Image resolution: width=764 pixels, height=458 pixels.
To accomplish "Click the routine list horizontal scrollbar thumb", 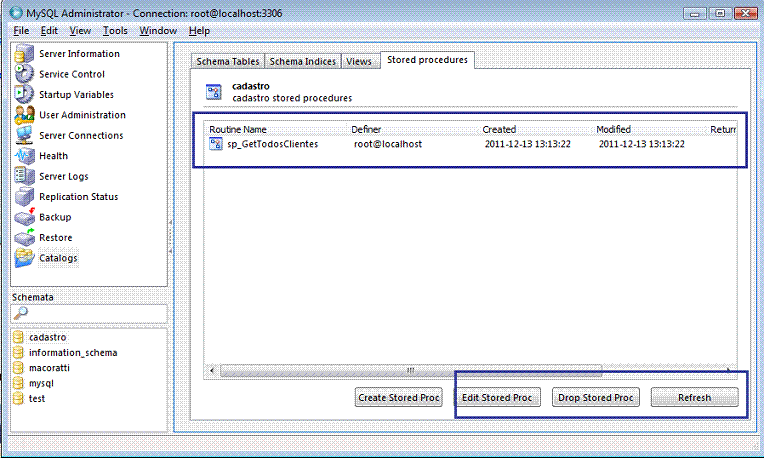I will [x=411, y=371].
